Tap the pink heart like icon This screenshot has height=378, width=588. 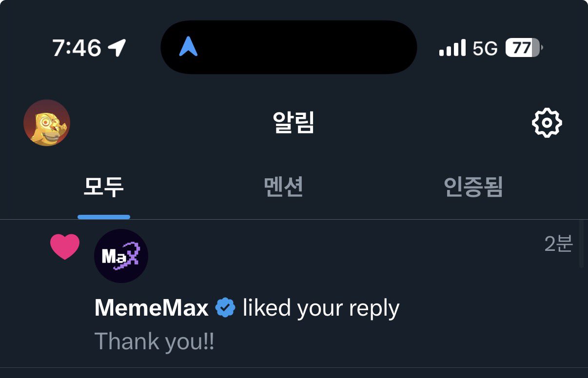coord(65,246)
